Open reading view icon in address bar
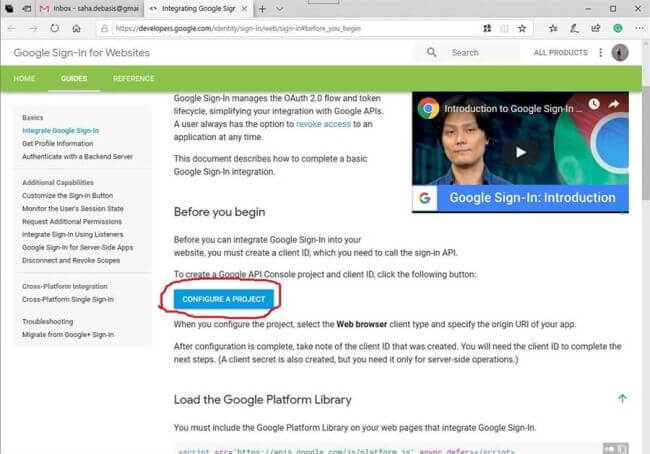 (x=504, y=29)
